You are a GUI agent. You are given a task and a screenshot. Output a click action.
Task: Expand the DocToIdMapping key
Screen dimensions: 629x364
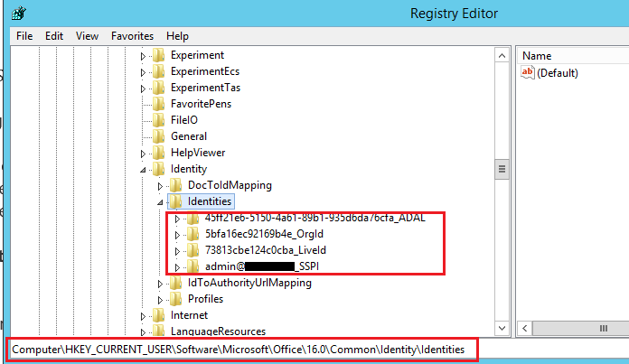pos(160,186)
